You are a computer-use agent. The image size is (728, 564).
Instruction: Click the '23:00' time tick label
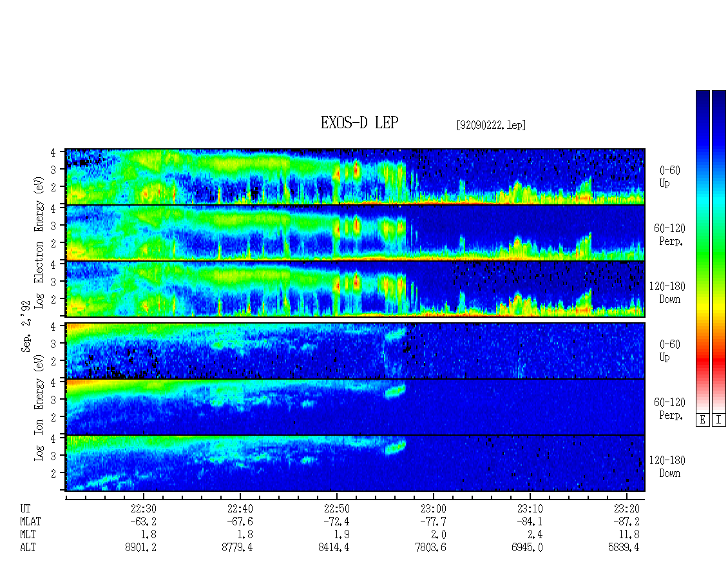(433, 509)
